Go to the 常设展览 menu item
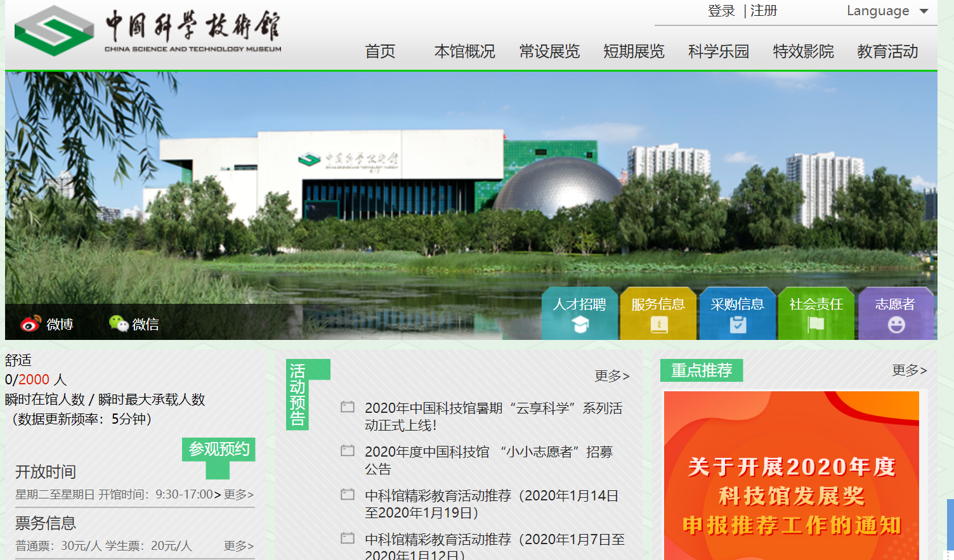 click(x=549, y=51)
